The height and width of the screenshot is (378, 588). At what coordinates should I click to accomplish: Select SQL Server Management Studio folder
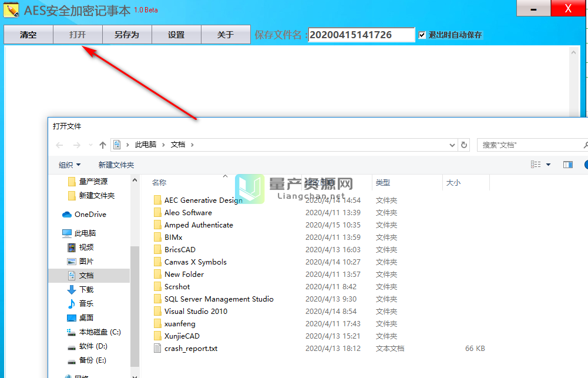pos(219,299)
